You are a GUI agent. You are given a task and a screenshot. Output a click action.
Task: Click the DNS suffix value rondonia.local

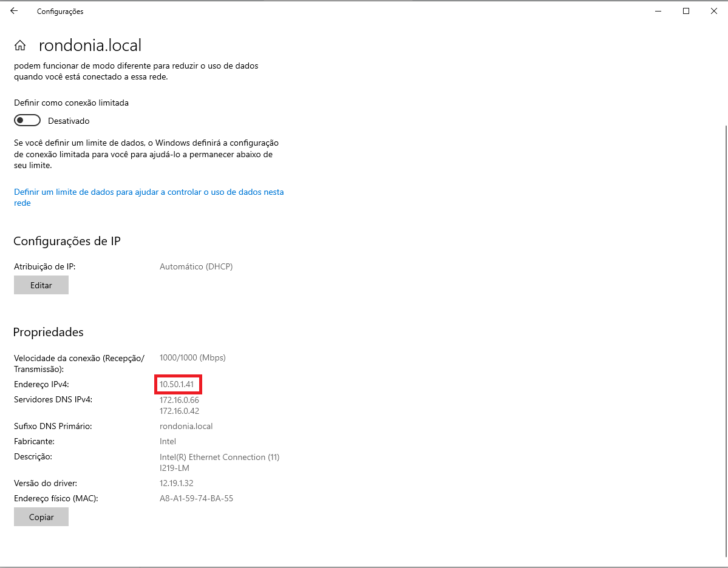(185, 426)
